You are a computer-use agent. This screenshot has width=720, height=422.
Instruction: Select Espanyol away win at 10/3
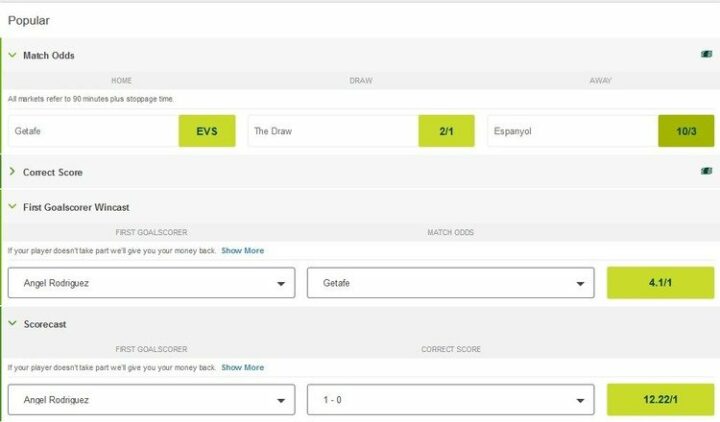686,131
